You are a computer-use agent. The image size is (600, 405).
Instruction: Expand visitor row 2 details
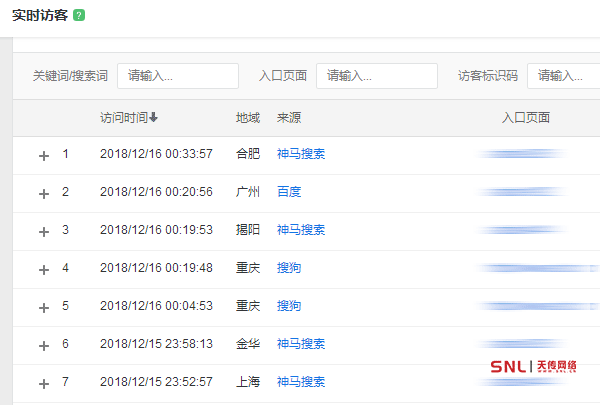(43, 193)
